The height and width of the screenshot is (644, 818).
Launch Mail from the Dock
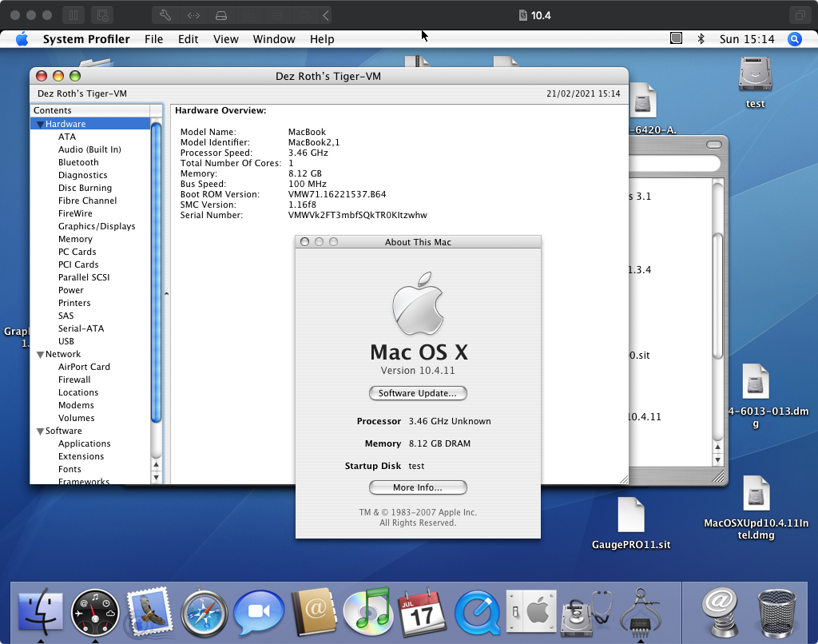click(x=150, y=612)
